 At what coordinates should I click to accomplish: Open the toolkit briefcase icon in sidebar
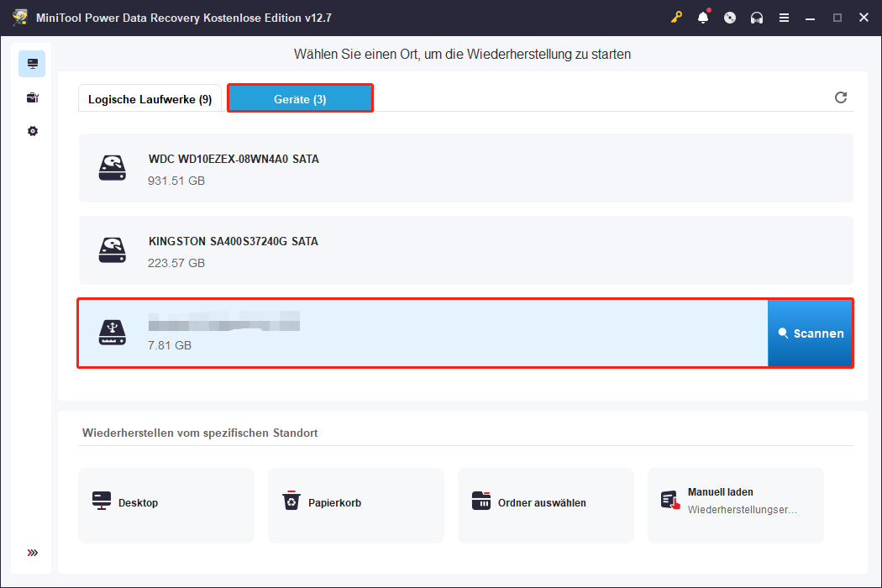[32, 97]
